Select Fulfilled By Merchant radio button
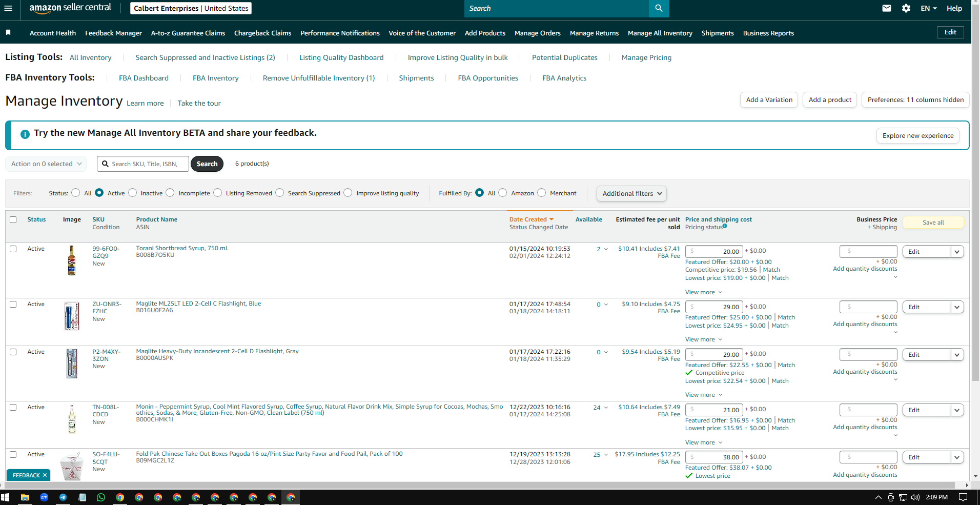This screenshot has width=980, height=505. [x=542, y=193]
